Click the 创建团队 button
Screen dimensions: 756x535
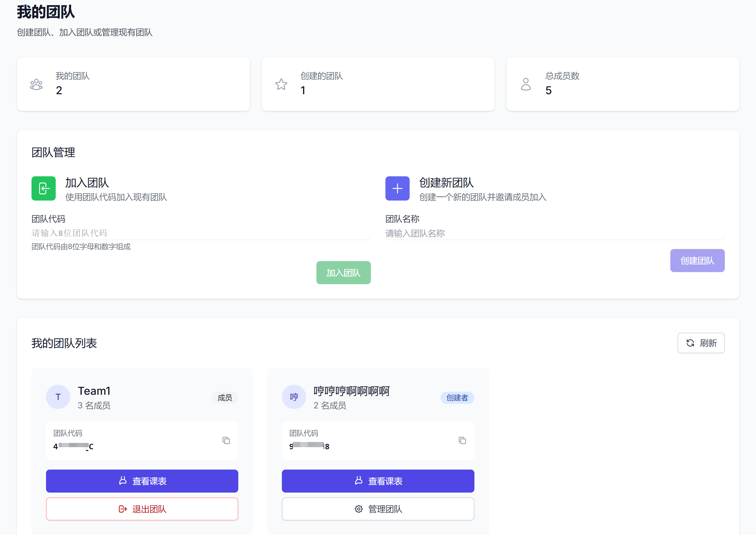(x=697, y=261)
